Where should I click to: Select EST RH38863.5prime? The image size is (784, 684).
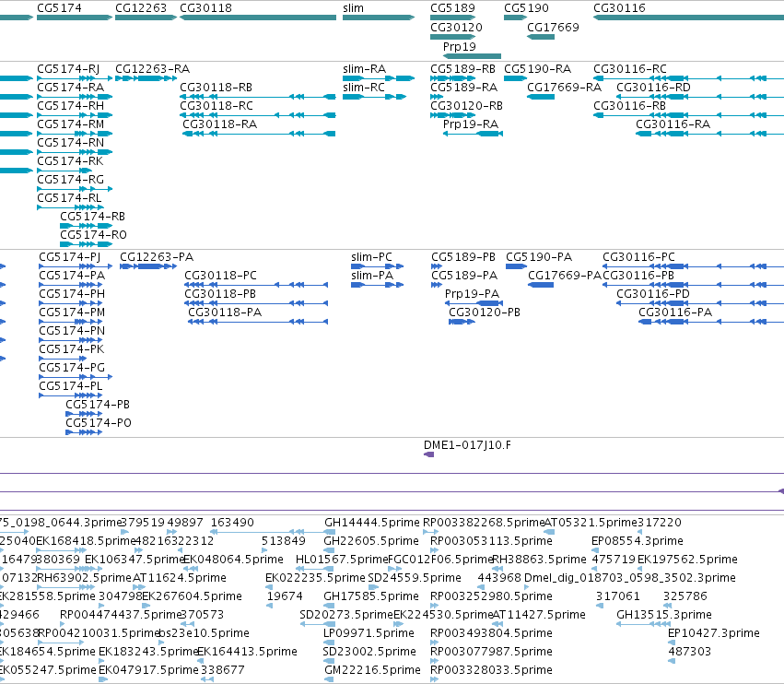pyautogui.click(x=539, y=560)
